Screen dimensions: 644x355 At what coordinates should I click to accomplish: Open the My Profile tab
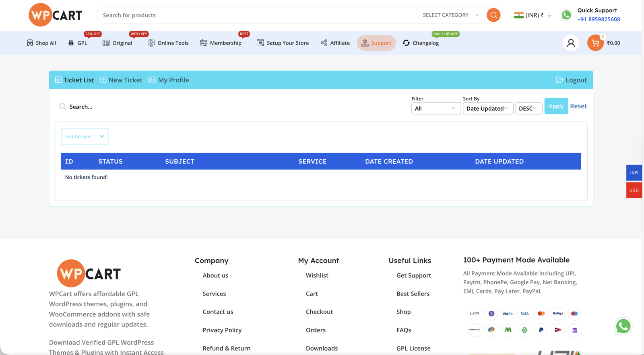tap(169, 80)
